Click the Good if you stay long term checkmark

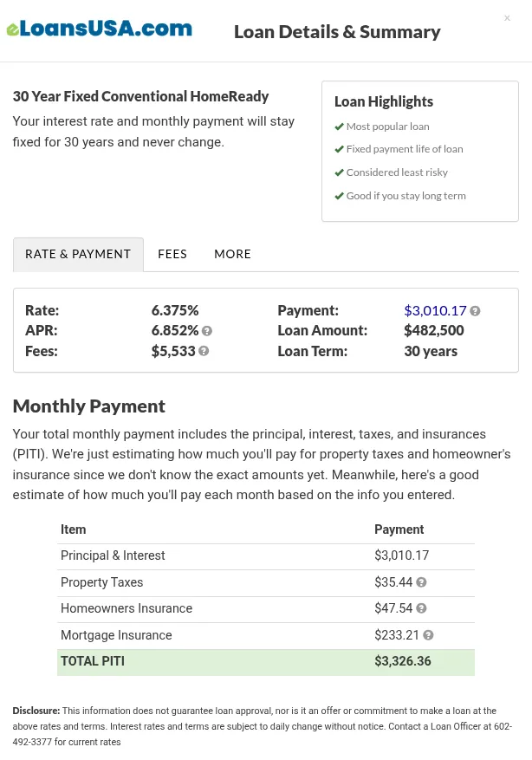tap(340, 196)
